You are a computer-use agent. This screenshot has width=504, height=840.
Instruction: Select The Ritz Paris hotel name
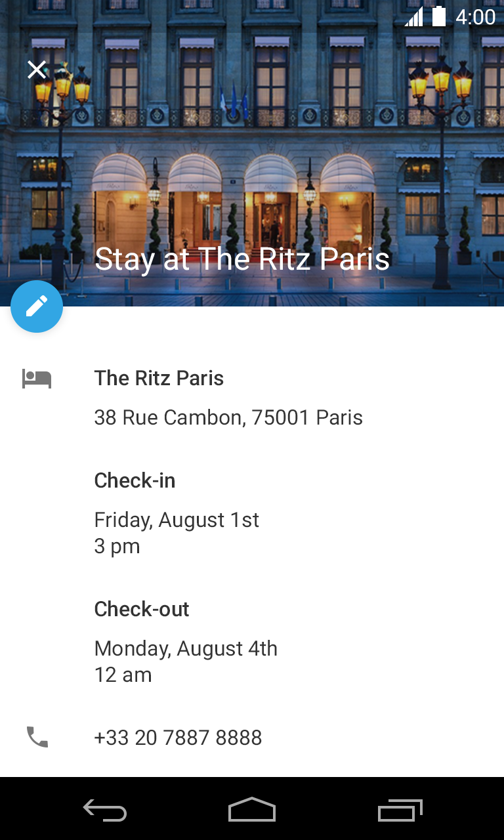click(x=159, y=378)
